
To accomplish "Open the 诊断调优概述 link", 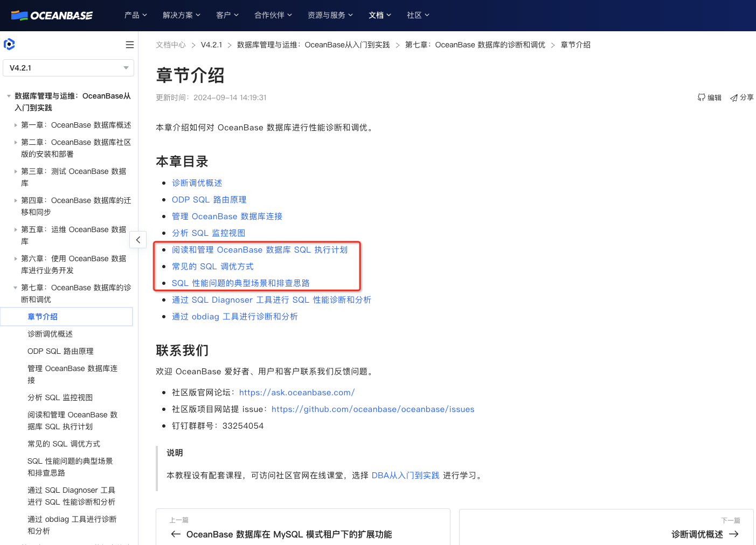I will coord(197,183).
